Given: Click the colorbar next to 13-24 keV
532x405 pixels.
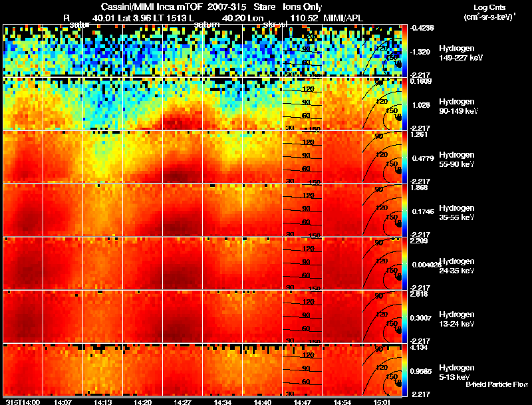Looking at the screenshot, I should pyautogui.click(x=404, y=317).
